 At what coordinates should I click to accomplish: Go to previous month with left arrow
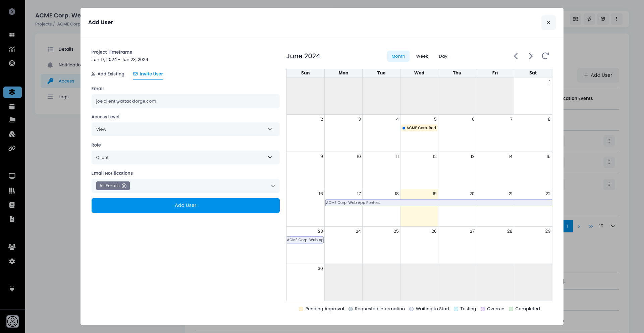[516, 56]
